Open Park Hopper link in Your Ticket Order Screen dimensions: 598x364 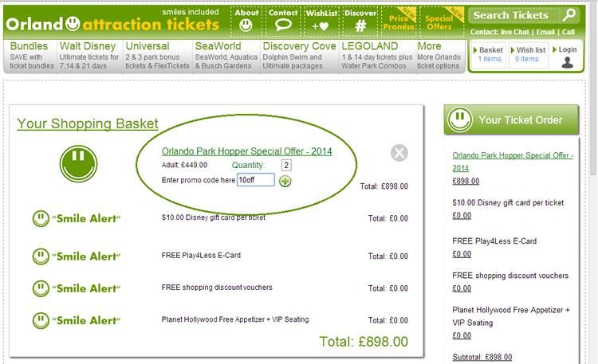[513, 162]
